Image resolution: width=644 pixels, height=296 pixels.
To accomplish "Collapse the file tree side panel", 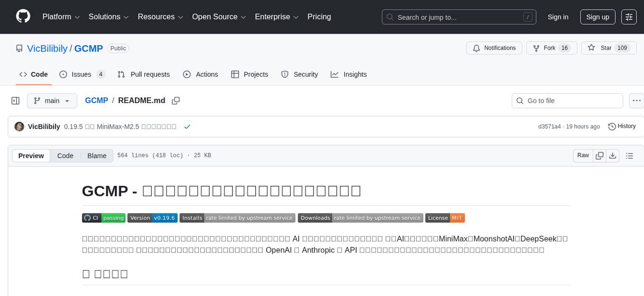I will point(16,101).
